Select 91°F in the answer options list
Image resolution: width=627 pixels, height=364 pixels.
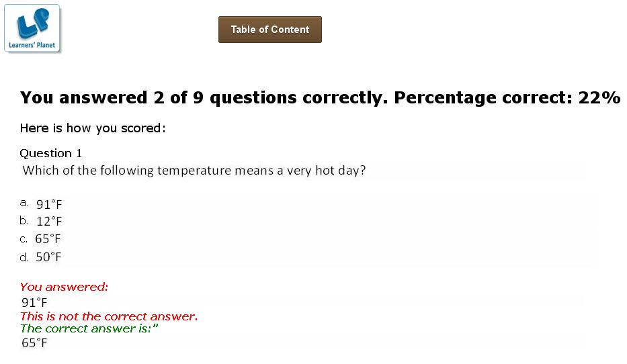coord(49,204)
